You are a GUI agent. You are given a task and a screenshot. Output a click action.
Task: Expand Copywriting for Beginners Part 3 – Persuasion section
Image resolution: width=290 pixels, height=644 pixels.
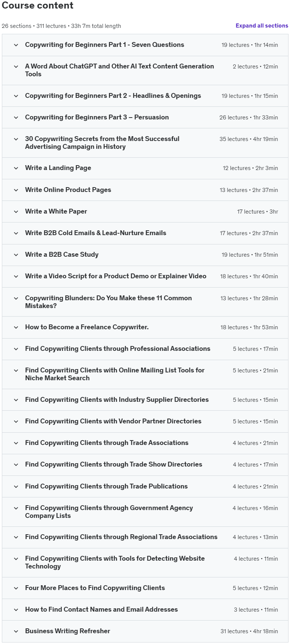click(145, 118)
